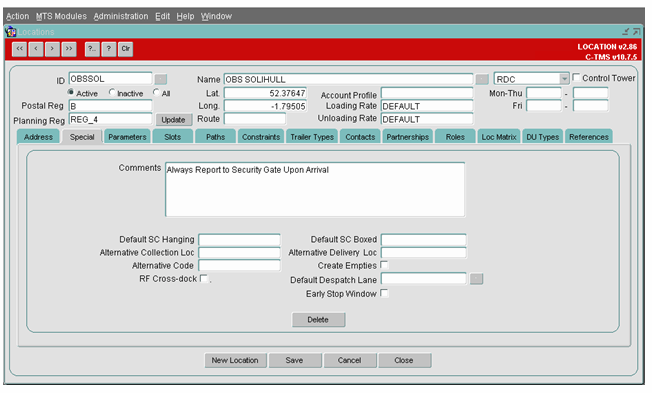Select the Inactive radio button

coord(112,92)
